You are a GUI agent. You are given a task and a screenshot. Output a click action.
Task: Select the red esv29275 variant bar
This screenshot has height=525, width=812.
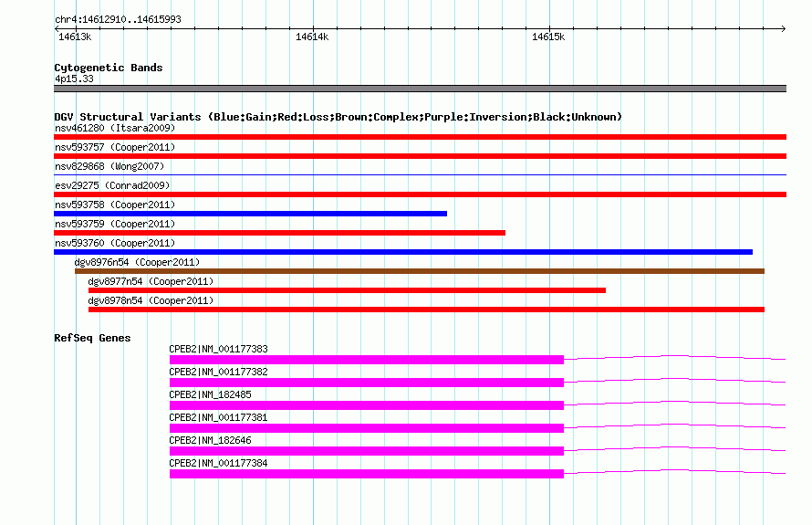click(420, 194)
